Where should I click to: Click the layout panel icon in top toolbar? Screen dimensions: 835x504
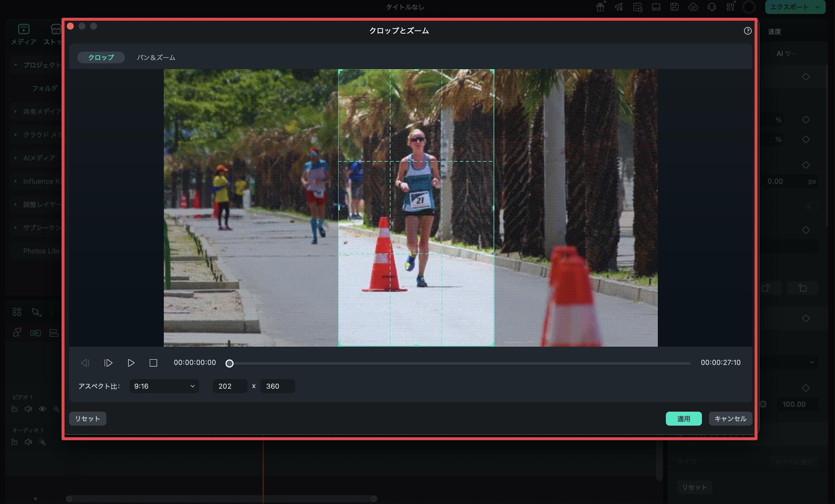pos(656,7)
